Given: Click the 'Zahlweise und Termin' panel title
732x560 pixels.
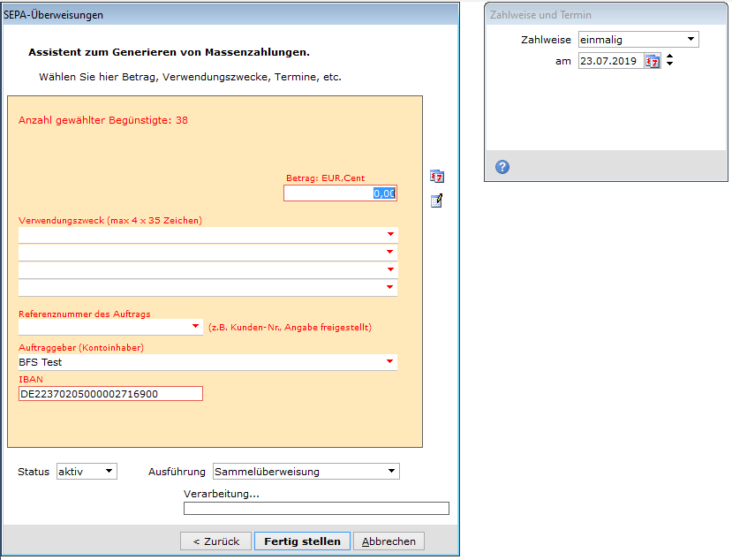Looking at the screenshot, I should click(540, 15).
